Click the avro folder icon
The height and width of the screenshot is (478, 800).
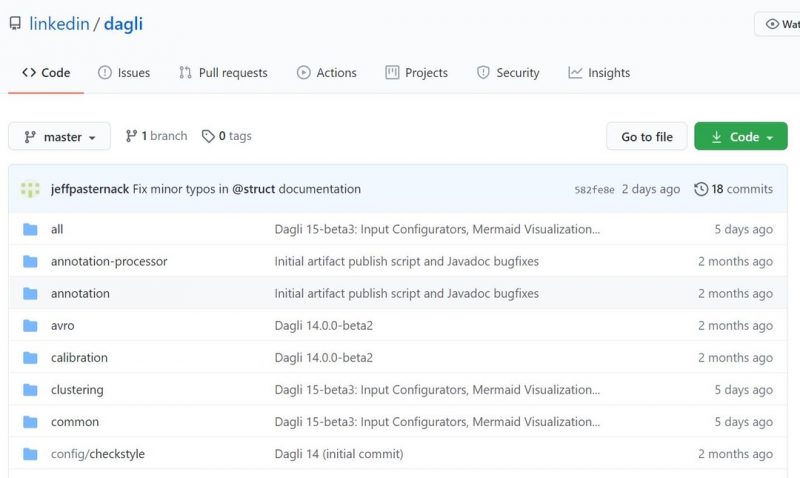(30, 325)
